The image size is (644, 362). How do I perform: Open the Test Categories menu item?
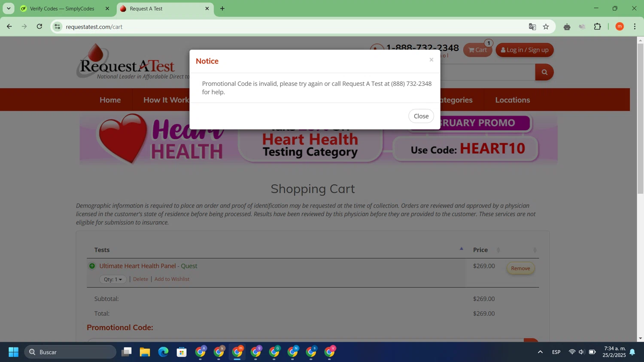456,100
